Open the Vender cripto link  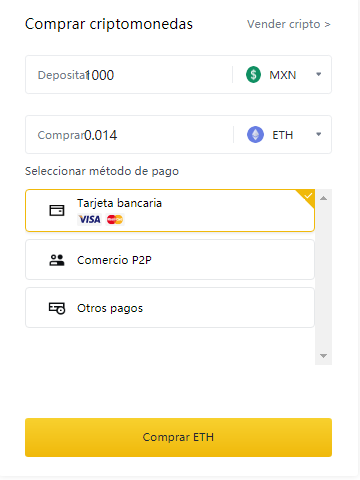click(289, 24)
